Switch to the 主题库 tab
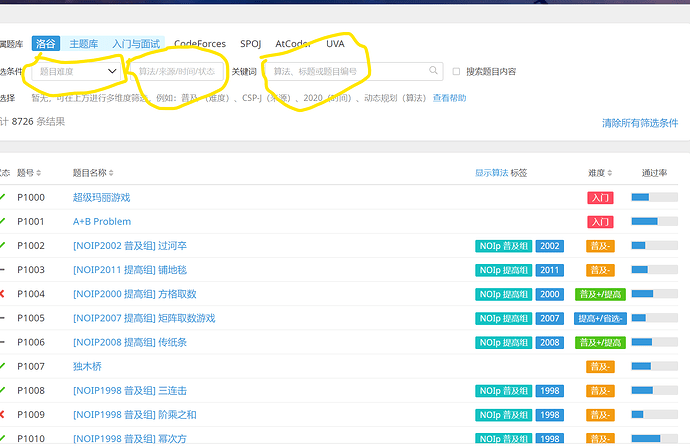The height and width of the screenshot is (448, 690). (x=83, y=44)
